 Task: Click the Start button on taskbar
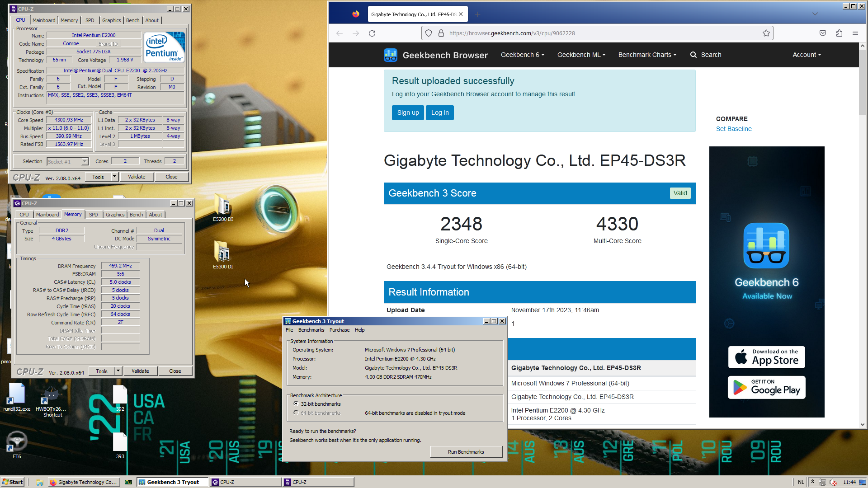[12, 482]
